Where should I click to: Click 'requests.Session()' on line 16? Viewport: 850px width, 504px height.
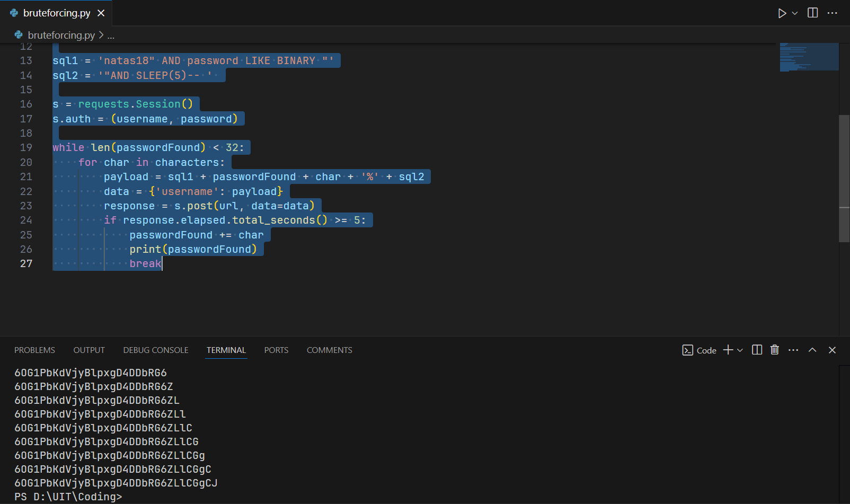[136, 104]
